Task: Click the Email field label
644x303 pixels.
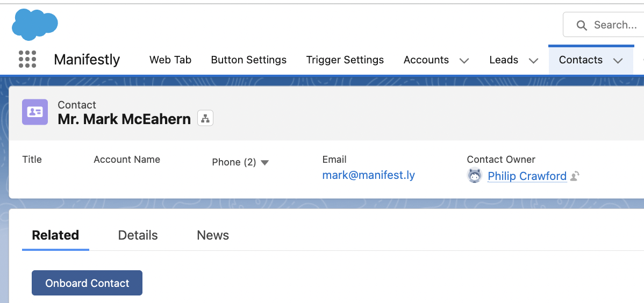Action: 334,160
